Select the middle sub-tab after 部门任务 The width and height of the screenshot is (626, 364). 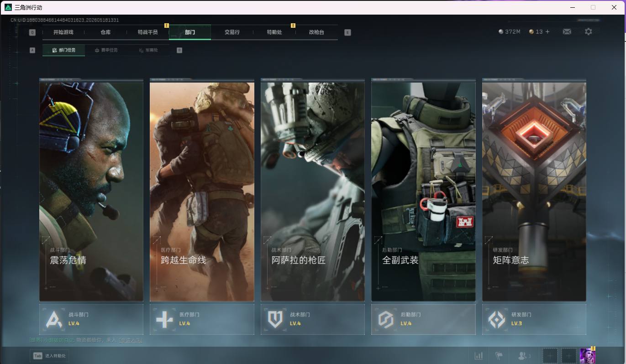106,50
